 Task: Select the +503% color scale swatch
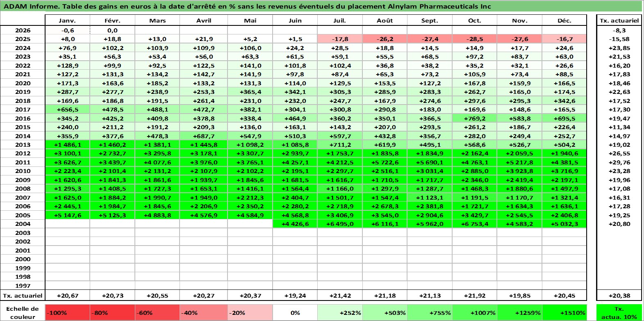(x=385, y=312)
